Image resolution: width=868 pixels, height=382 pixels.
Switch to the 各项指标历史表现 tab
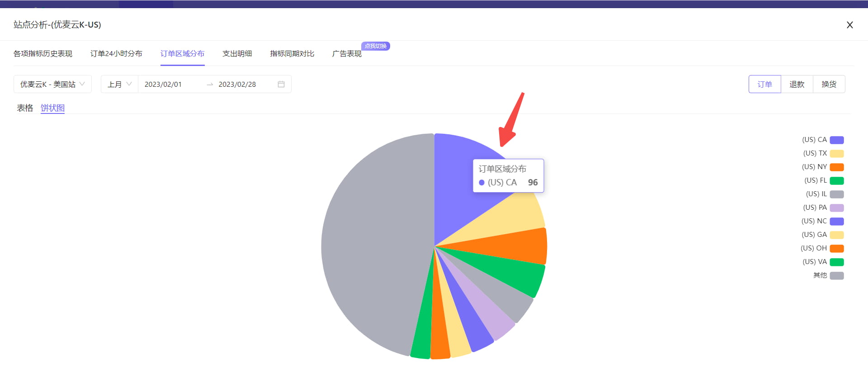point(43,53)
